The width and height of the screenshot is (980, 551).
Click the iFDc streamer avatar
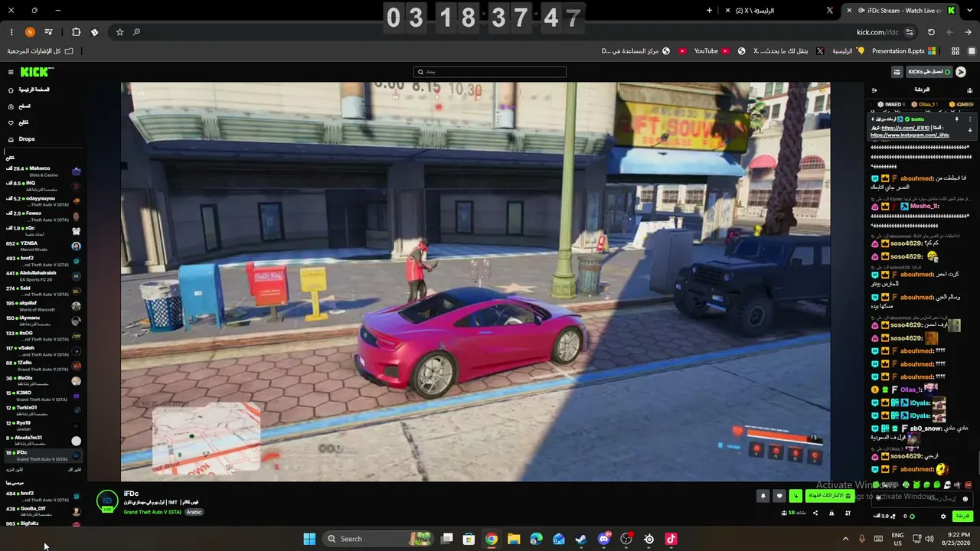coord(107,501)
